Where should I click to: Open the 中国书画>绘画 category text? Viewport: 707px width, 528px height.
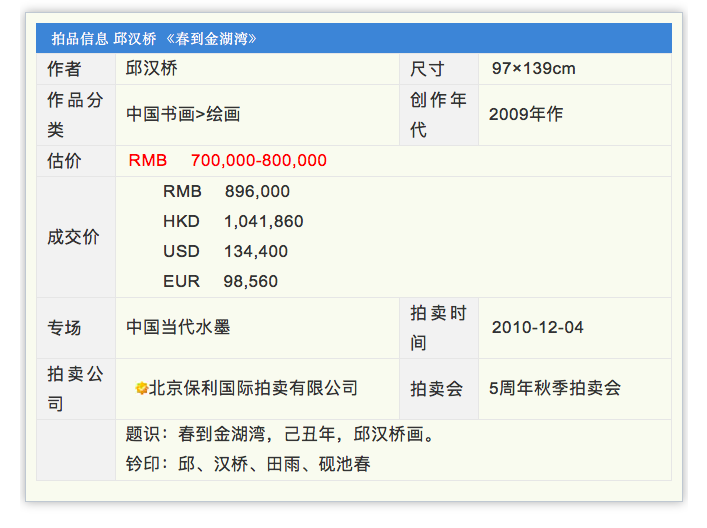pos(183,114)
